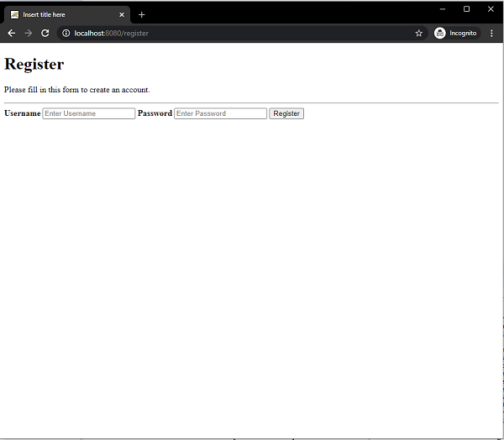Click the large Register heading
Image resolution: width=504 pixels, height=440 pixels.
click(x=34, y=64)
